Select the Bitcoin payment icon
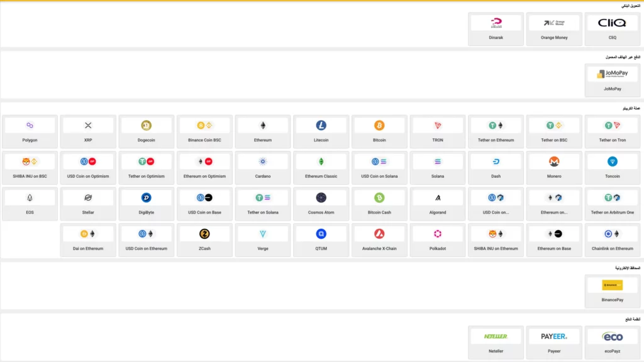The width and height of the screenshot is (644, 362). pos(379,126)
